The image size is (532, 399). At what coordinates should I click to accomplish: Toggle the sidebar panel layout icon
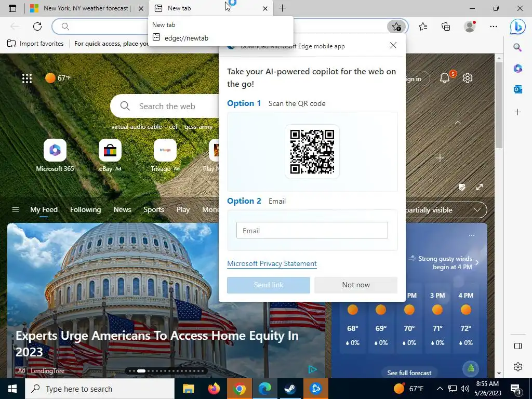[518, 345]
